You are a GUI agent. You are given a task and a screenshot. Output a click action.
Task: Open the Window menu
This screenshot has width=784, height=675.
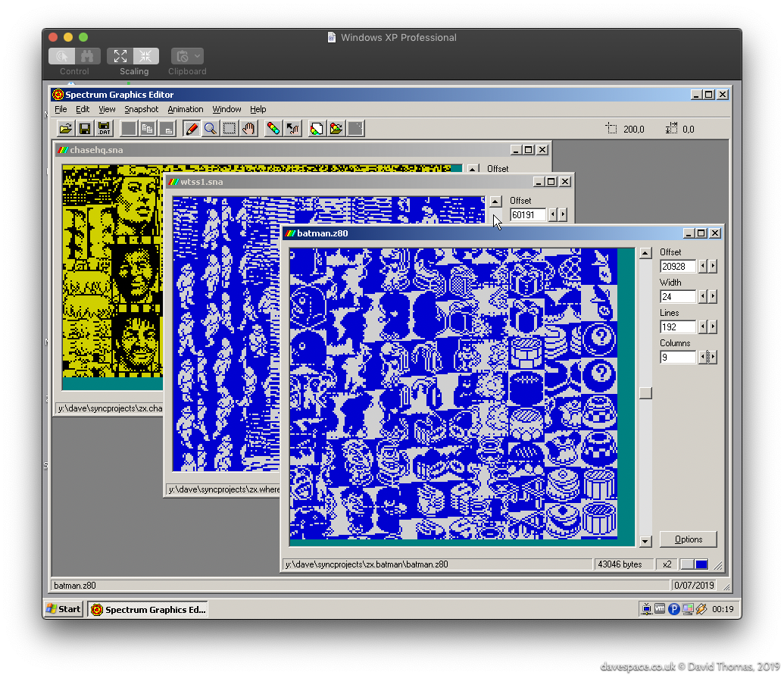coord(226,109)
